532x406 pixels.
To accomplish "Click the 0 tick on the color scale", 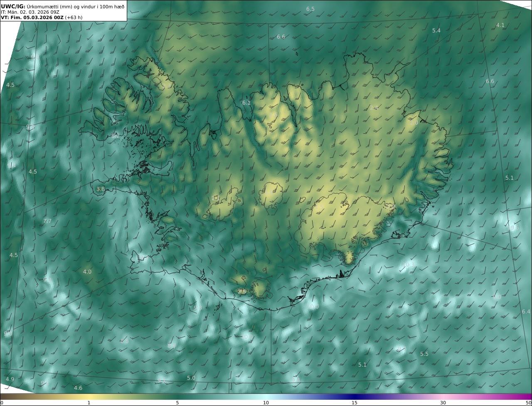I will [2, 403].
